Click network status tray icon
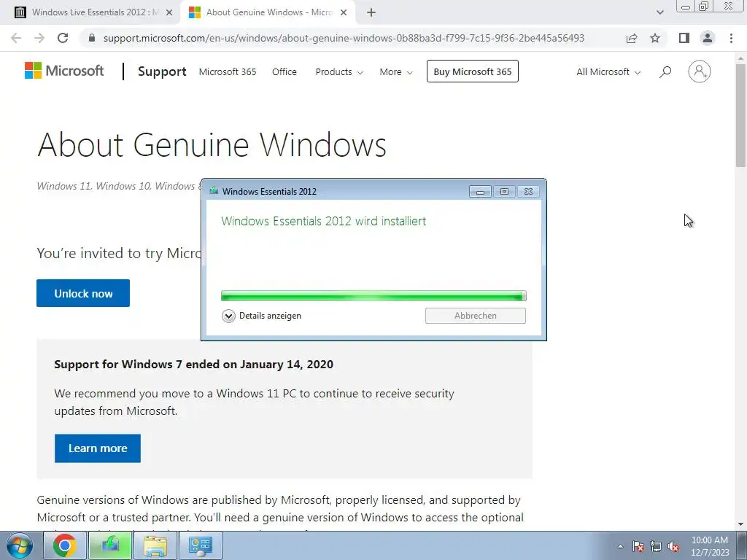Screen dimensions: 747x560 [656, 546]
